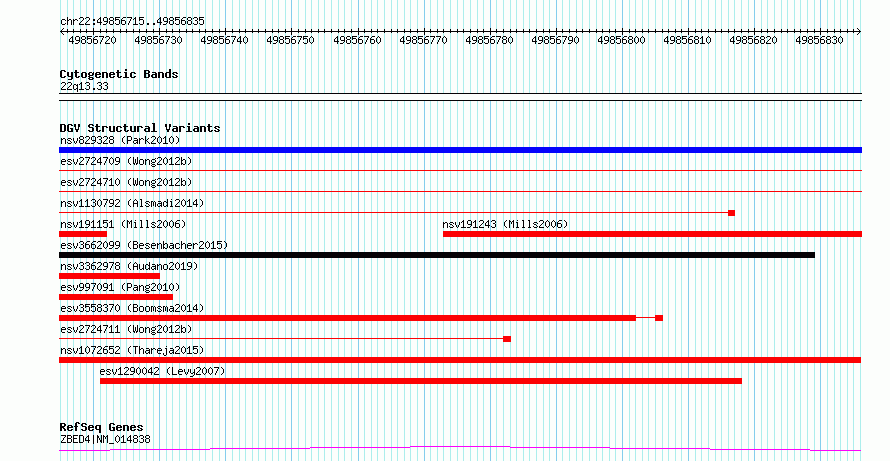Select the 22q13.33 band label

click(x=84, y=87)
